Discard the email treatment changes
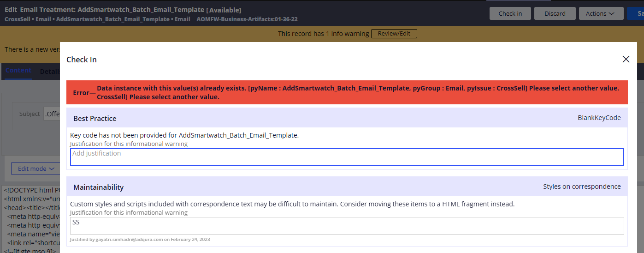 point(555,13)
